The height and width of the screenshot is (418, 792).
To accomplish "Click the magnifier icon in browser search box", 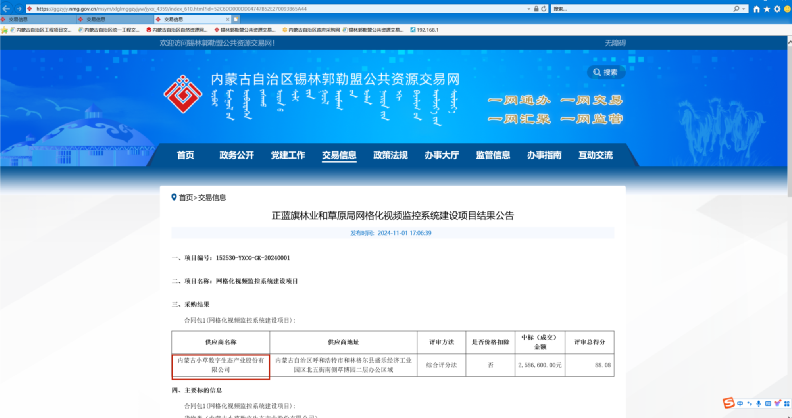I will (737, 9).
